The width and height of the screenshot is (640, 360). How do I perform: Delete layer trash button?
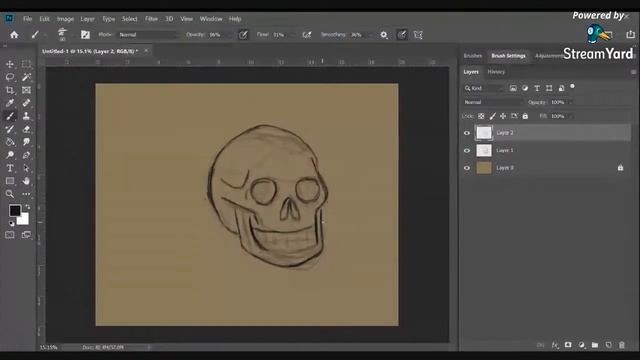[622, 345]
